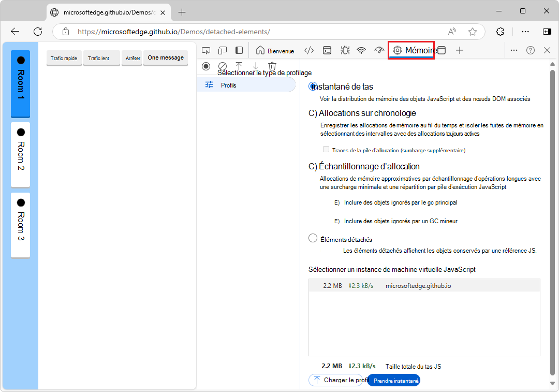
Task: Add more tools with plus icon
Action: tap(460, 50)
